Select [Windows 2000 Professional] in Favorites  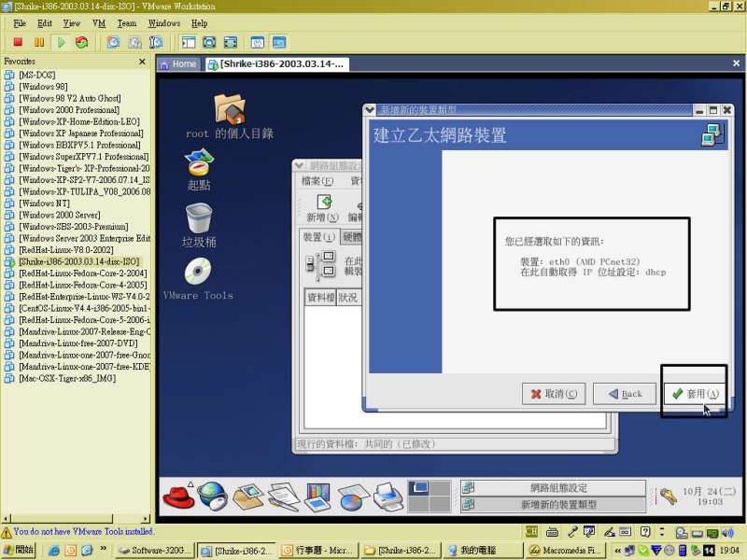68,110
